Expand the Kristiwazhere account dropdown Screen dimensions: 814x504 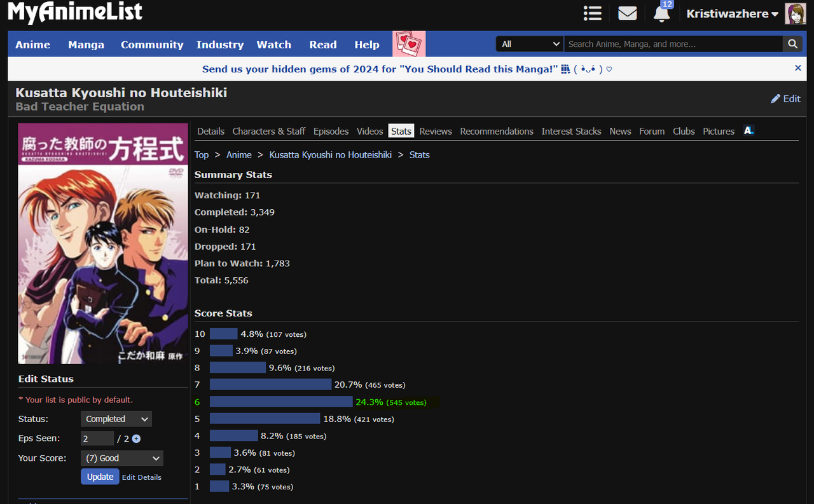(x=732, y=13)
